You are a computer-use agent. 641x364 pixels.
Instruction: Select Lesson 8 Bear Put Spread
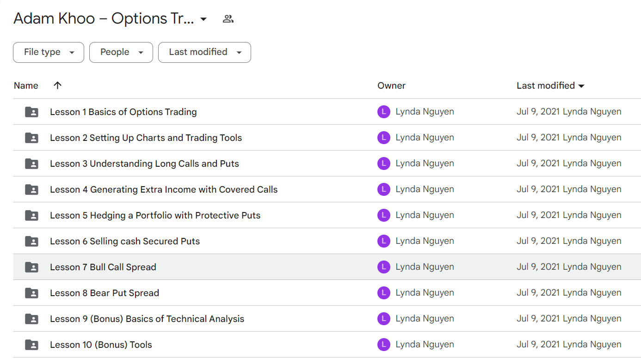[x=105, y=293]
